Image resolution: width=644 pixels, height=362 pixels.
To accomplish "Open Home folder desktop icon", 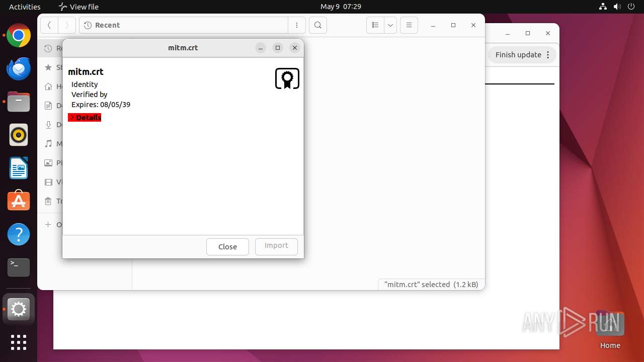I will click(x=610, y=330).
